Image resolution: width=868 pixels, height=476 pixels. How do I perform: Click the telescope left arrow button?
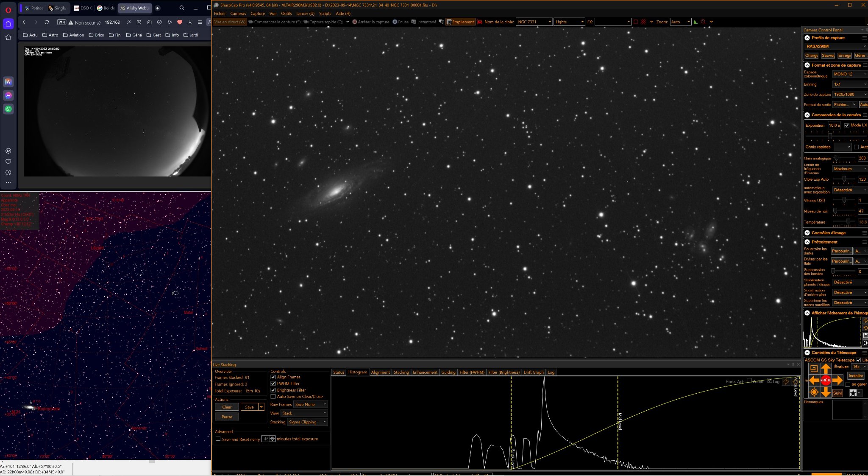(814, 381)
